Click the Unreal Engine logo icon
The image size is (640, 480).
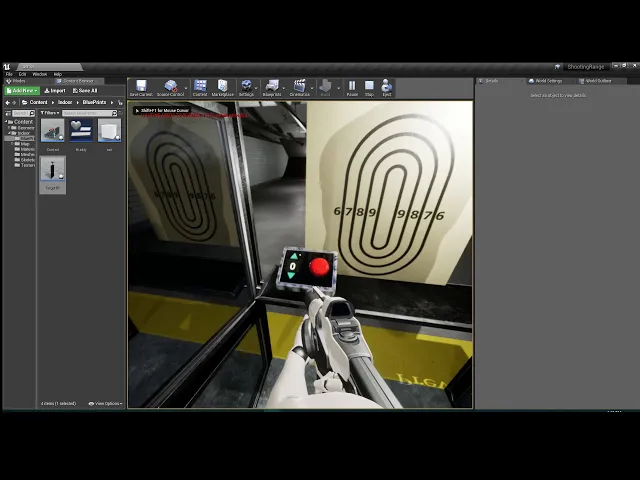pos(7,67)
